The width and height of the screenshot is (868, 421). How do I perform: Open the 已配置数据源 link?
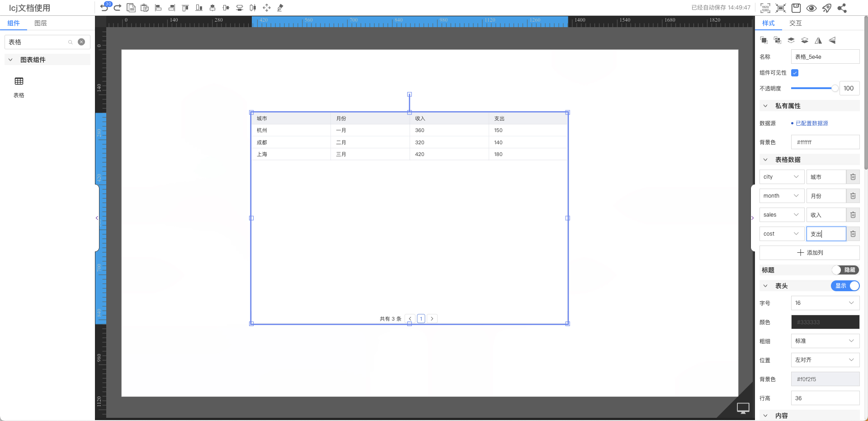tap(812, 123)
